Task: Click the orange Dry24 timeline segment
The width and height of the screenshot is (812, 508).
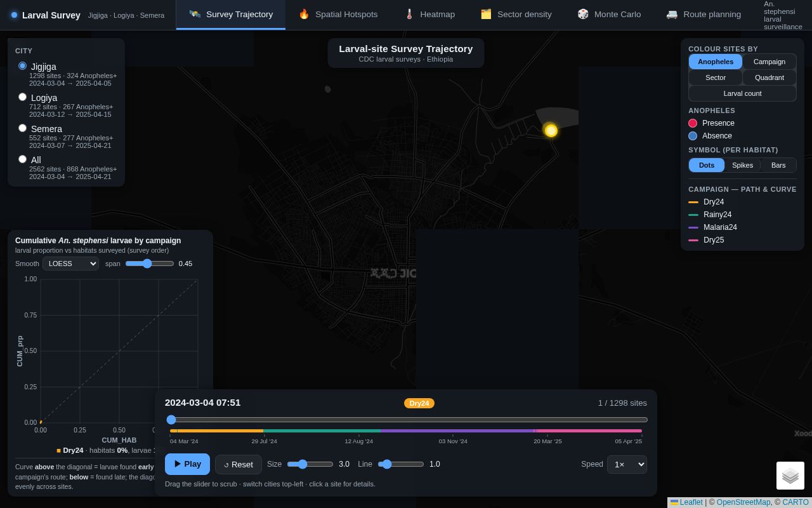Action: [x=216, y=431]
